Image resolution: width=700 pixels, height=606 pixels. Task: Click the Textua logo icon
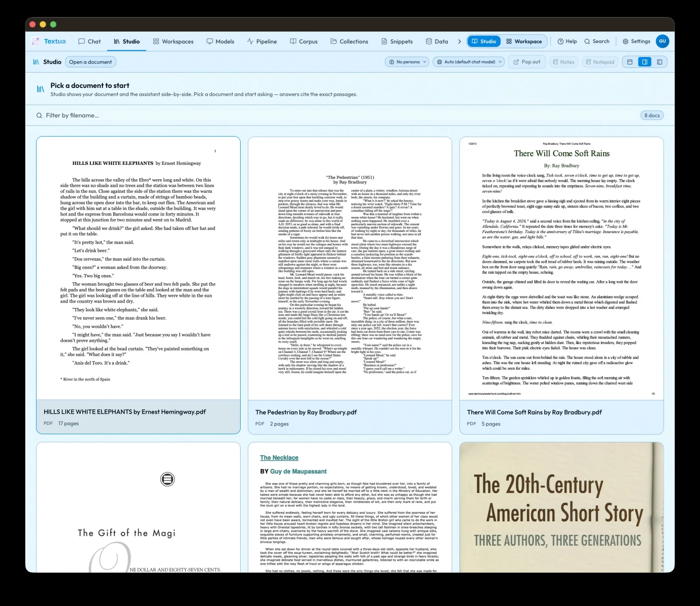click(35, 42)
